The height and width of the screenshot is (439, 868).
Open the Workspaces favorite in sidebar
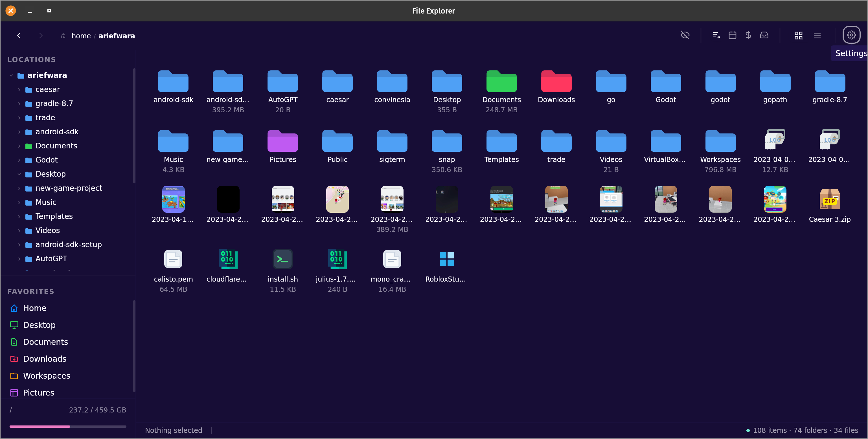coord(47,375)
